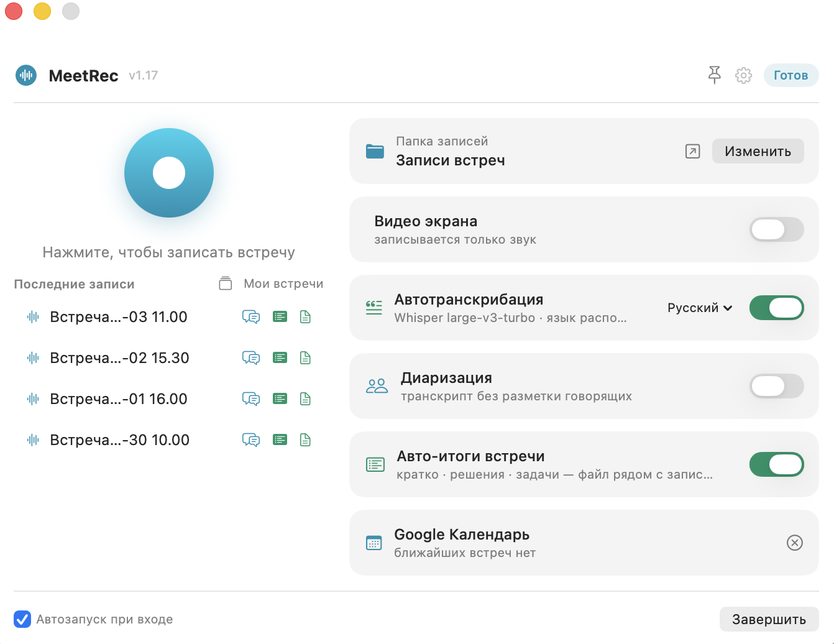Open the transcript chat icon for Встреча...-03 11.00
This screenshot has width=834, height=644.
click(x=251, y=317)
